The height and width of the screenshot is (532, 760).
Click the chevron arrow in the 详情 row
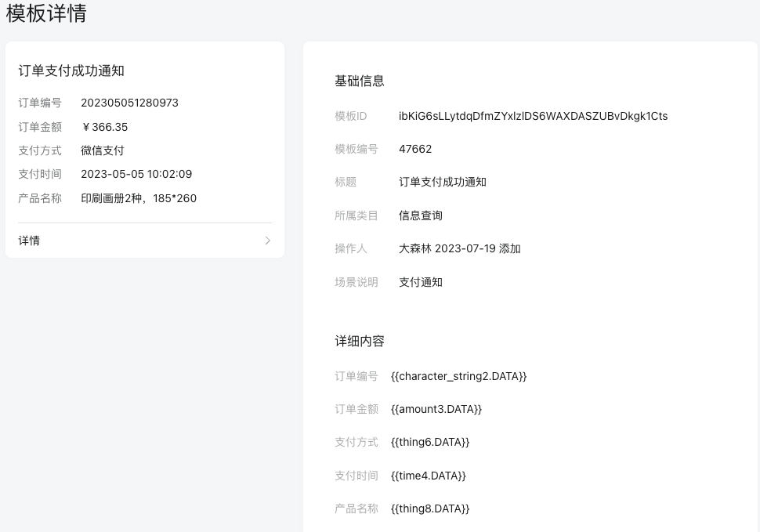click(x=267, y=241)
